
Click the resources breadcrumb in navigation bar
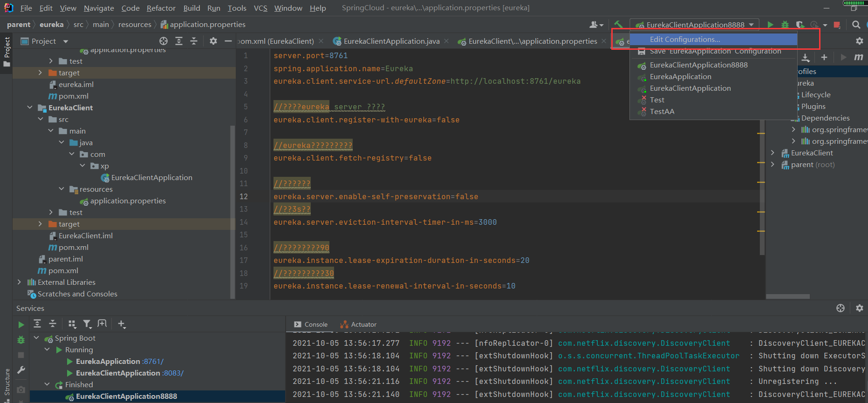[x=135, y=25]
